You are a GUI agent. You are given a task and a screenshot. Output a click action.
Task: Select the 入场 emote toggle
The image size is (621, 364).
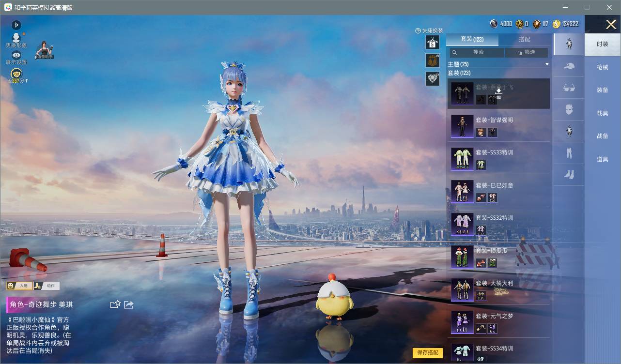click(19, 286)
